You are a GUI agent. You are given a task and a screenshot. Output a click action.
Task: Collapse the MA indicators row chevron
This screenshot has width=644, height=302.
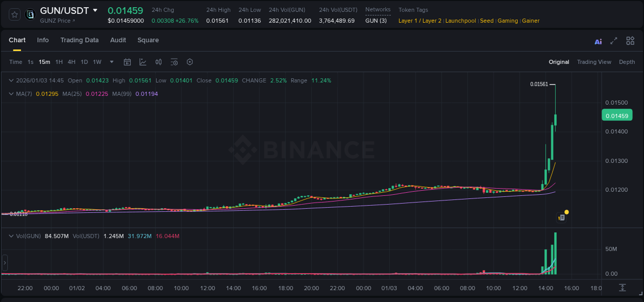pos(11,94)
